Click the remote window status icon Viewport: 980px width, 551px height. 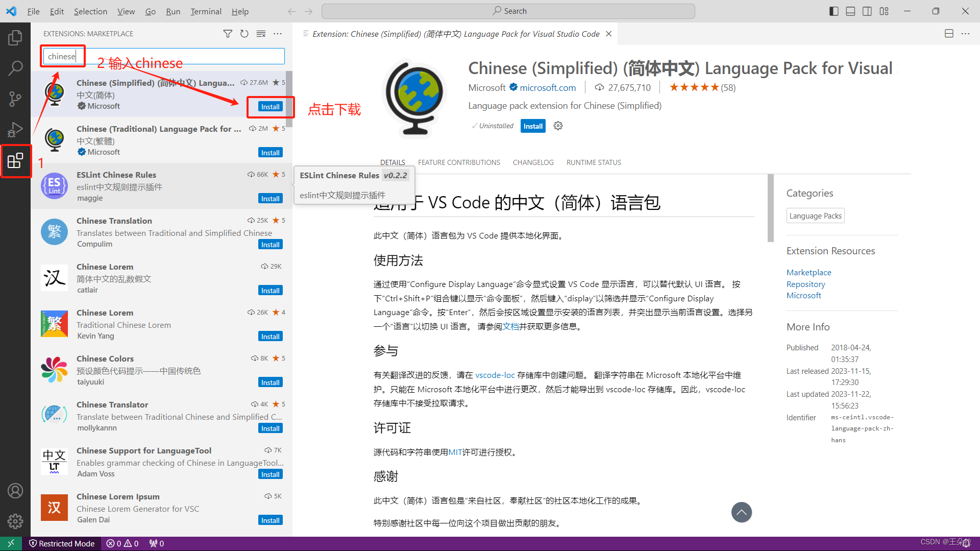(x=11, y=543)
